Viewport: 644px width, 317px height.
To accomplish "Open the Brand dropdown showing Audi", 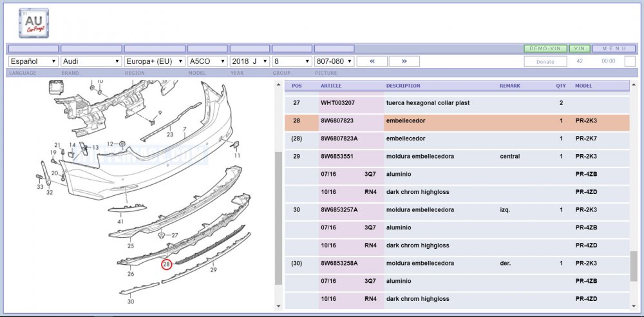I will (x=91, y=61).
